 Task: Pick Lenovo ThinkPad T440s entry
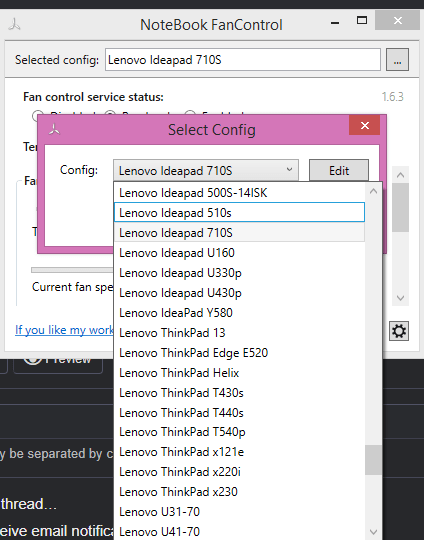[239, 412]
